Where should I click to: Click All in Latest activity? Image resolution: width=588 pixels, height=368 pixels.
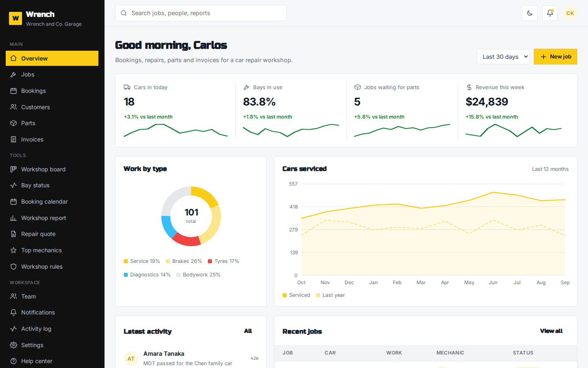pos(248,331)
